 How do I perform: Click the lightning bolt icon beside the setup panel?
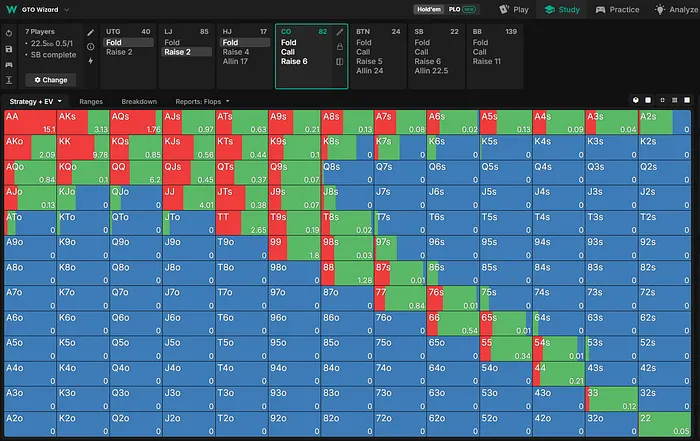tap(91, 61)
